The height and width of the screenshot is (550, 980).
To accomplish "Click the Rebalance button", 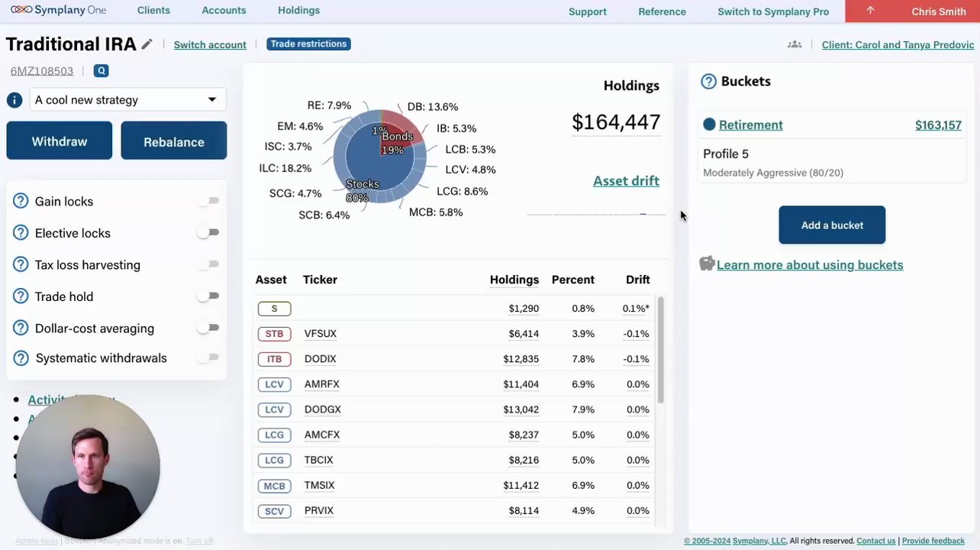I will tap(174, 141).
